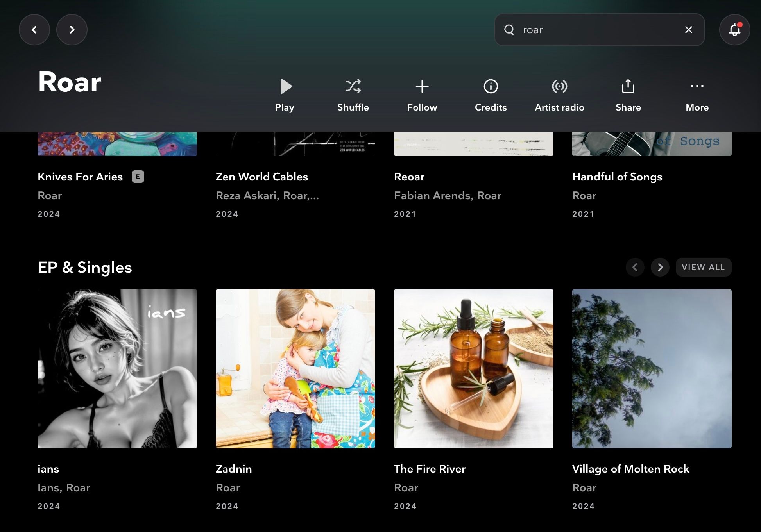Screen dimensions: 761x532
Task: Go back with the left arrow button
Action: (34, 30)
